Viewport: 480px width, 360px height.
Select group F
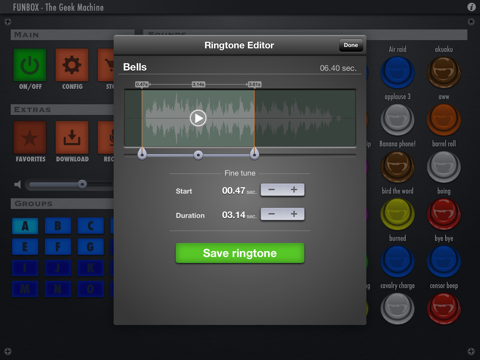(x=58, y=247)
